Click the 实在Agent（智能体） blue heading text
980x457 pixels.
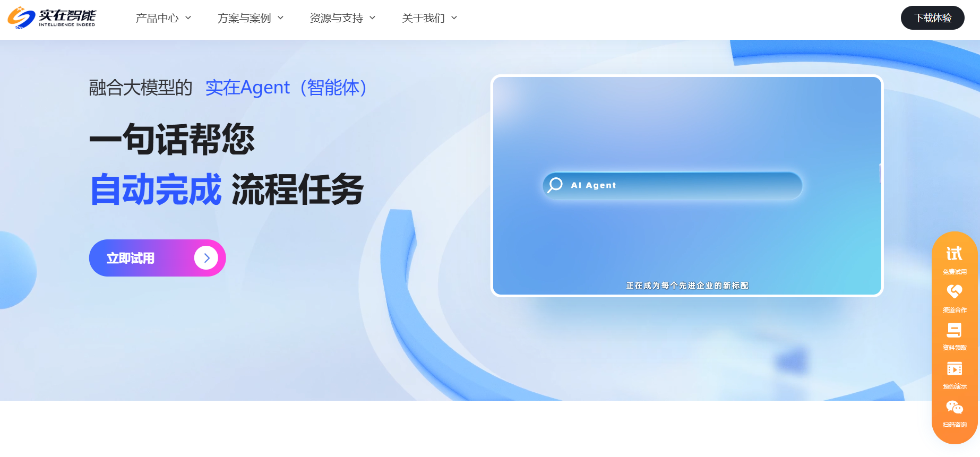click(286, 88)
